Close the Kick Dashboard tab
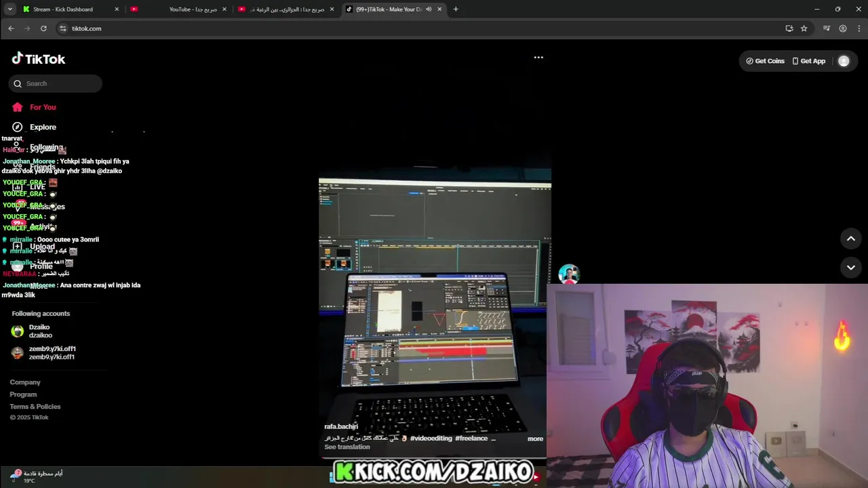The width and height of the screenshot is (868, 488). [x=117, y=9]
